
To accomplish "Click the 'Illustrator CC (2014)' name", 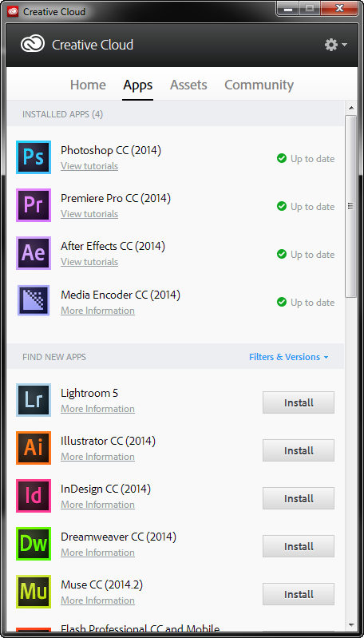I will coord(109,441).
